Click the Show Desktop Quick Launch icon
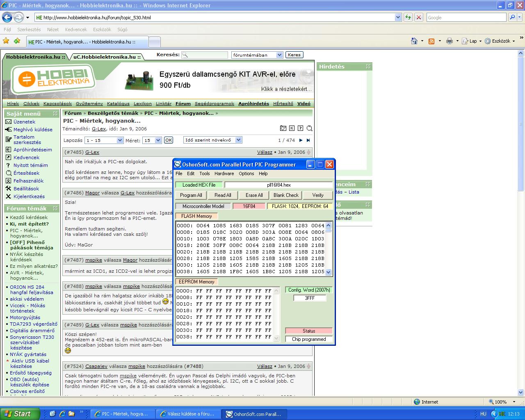Screen dimensions: 525x420 52,414
